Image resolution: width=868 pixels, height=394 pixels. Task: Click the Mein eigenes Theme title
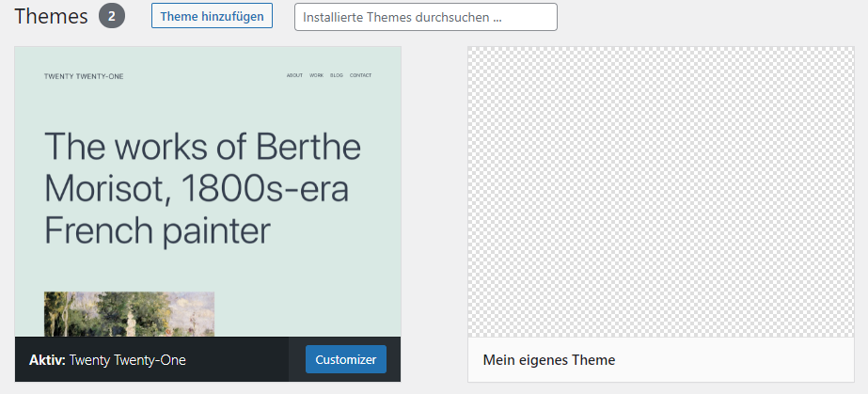pos(549,360)
